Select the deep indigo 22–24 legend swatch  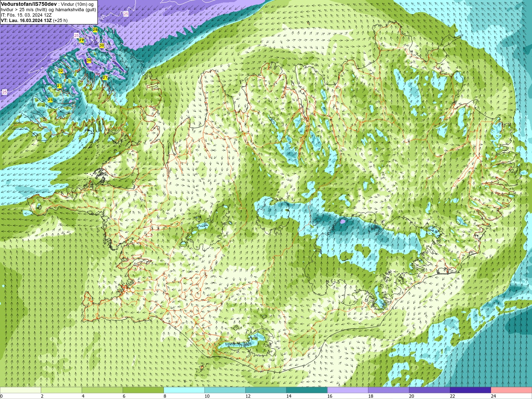tap(470, 390)
